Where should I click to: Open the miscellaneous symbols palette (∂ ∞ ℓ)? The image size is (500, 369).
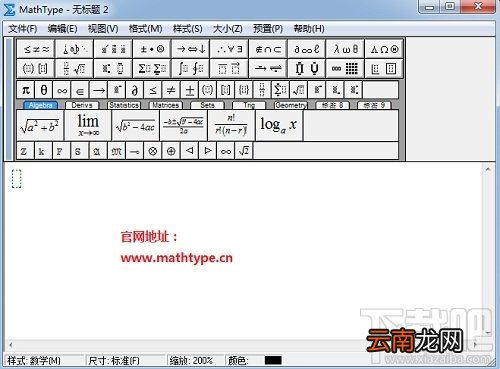[x=307, y=49]
